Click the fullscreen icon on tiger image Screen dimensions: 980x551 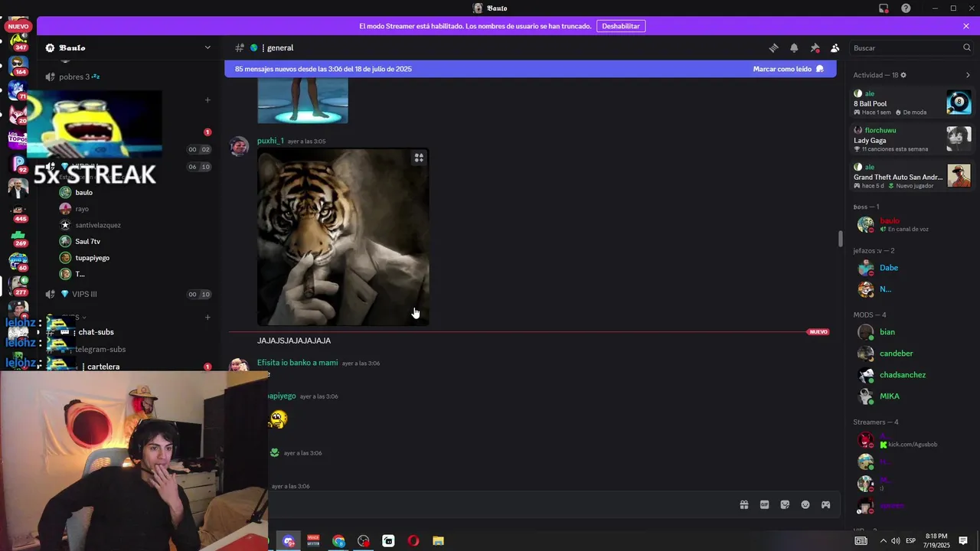[419, 158]
